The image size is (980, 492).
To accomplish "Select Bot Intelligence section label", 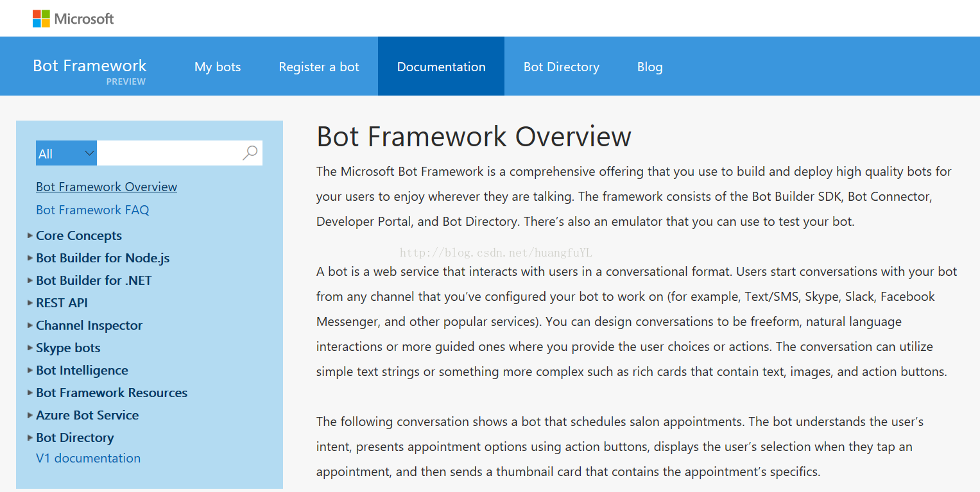I will 82,370.
